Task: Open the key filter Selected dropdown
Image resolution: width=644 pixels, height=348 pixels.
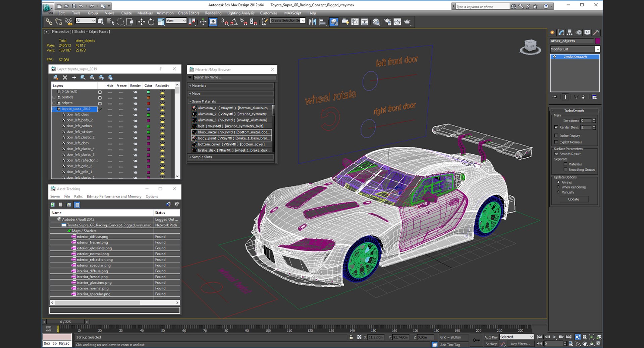Action: pos(517,337)
